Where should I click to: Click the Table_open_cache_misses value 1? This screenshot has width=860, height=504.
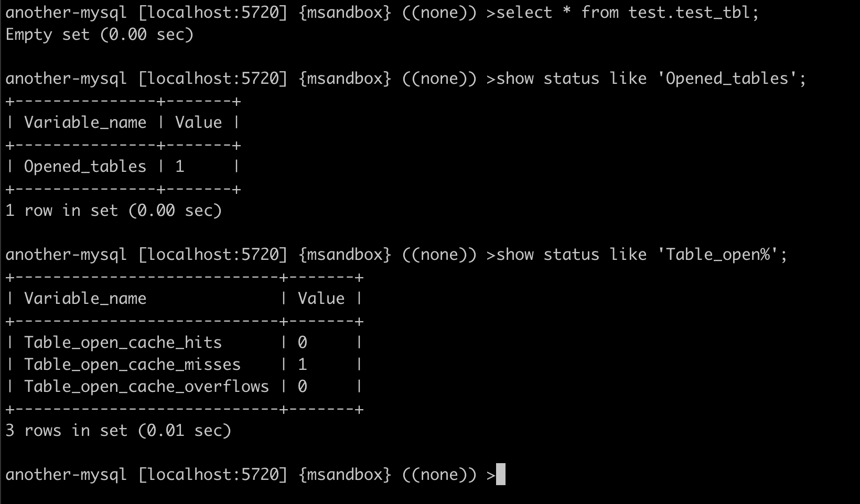tap(303, 365)
